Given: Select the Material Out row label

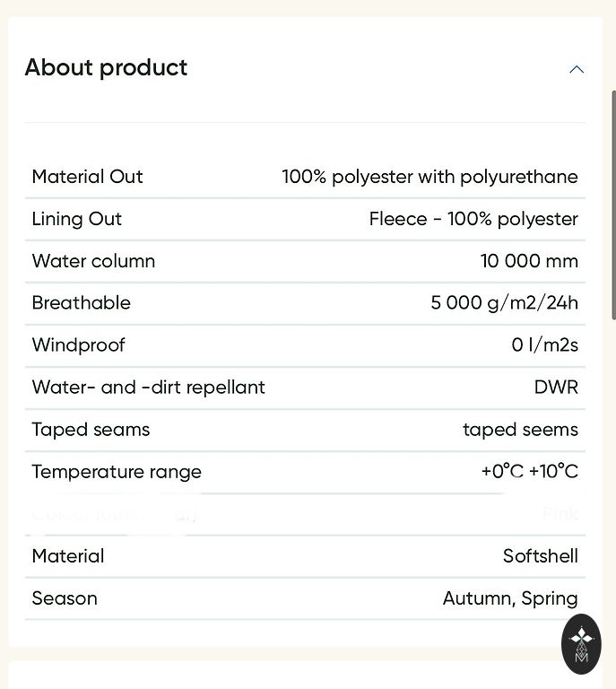Looking at the screenshot, I should pyautogui.click(x=87, y=177).
